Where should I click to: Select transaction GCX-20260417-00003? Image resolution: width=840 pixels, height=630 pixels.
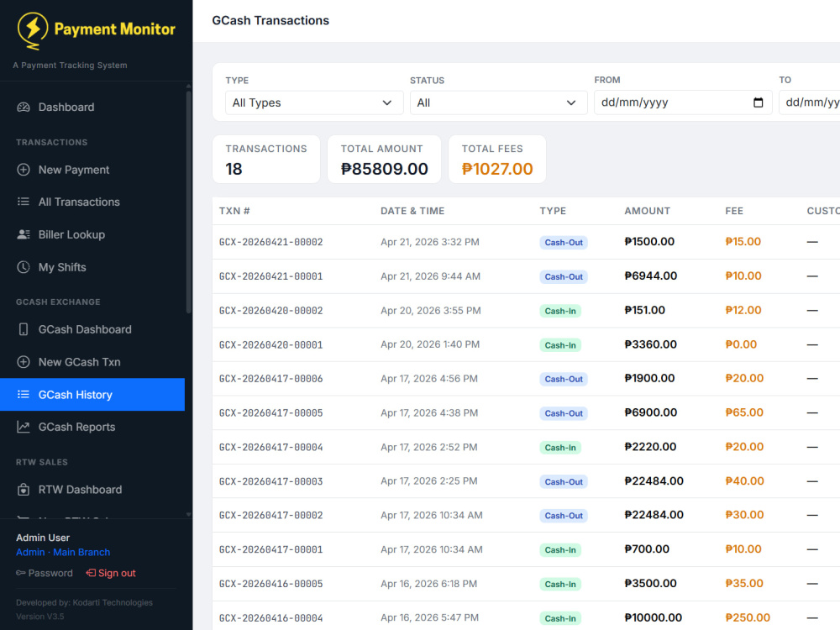[x=271, y=481]
